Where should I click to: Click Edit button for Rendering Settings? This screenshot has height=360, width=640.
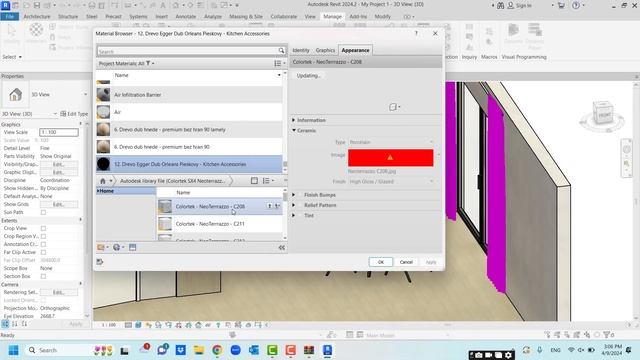[59, 292]
